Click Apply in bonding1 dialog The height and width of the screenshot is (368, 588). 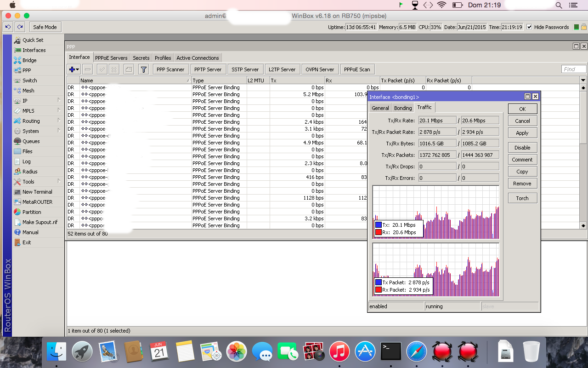pyautogui.click(x=522, y=133)
